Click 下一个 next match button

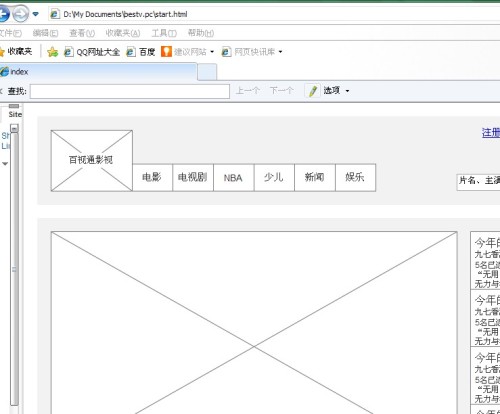(282, 90)
